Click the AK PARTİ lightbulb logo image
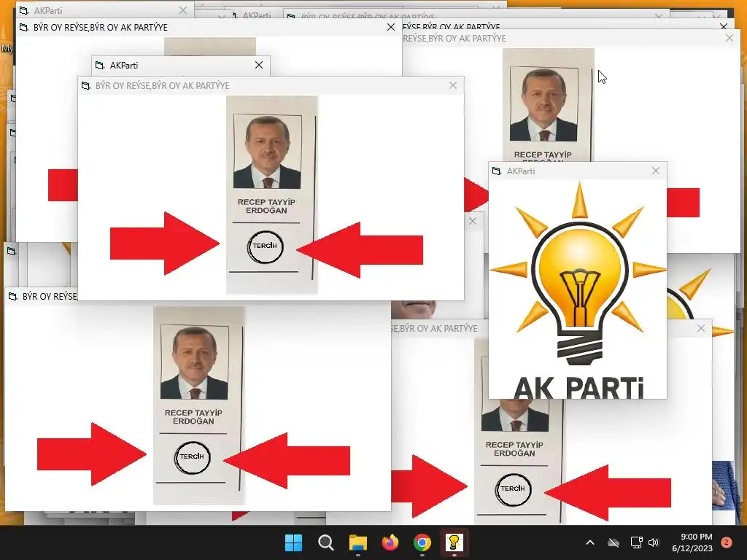Screen dimensions: 747x560 pos(578,289)
